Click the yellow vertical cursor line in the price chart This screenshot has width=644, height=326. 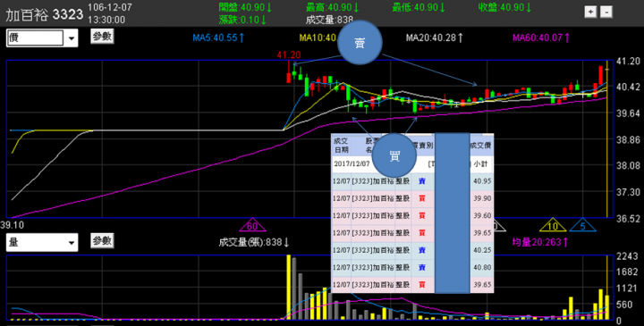tap(607, 139)
